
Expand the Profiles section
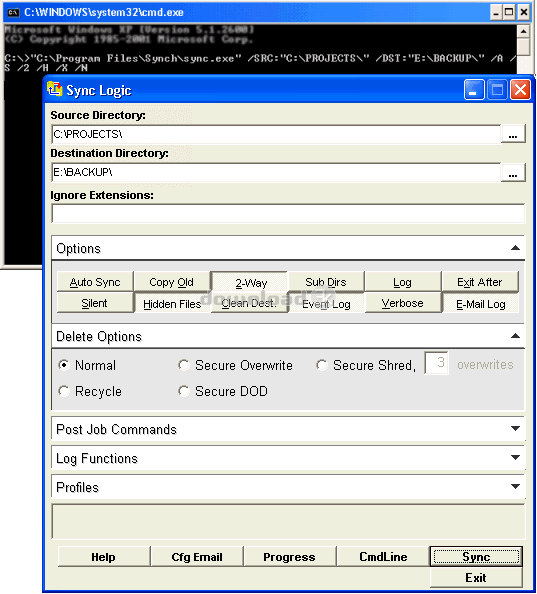[515, 486]
